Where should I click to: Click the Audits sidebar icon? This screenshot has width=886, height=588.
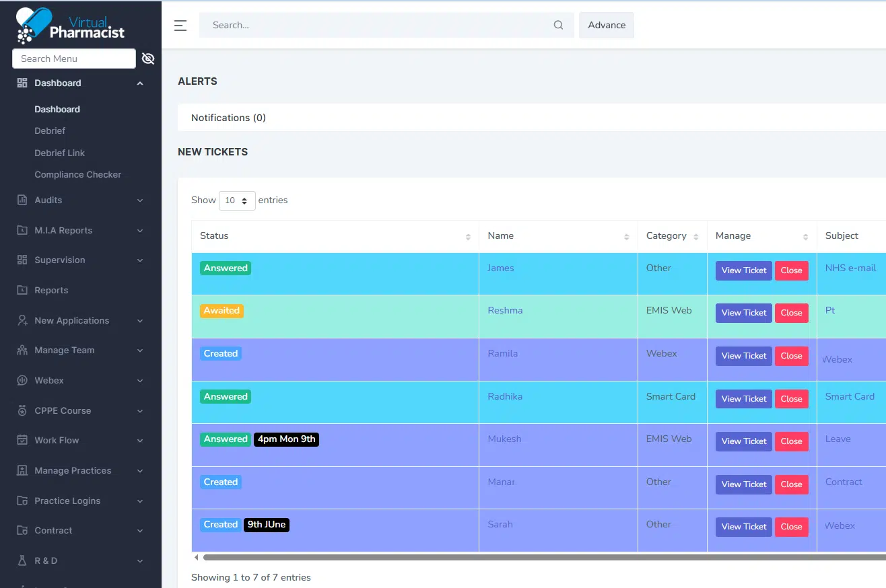(x=22, y=200)
